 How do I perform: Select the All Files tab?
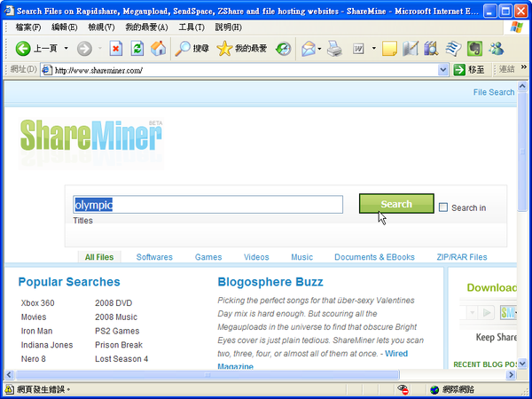pyautogui.click(x=99, y=257)
